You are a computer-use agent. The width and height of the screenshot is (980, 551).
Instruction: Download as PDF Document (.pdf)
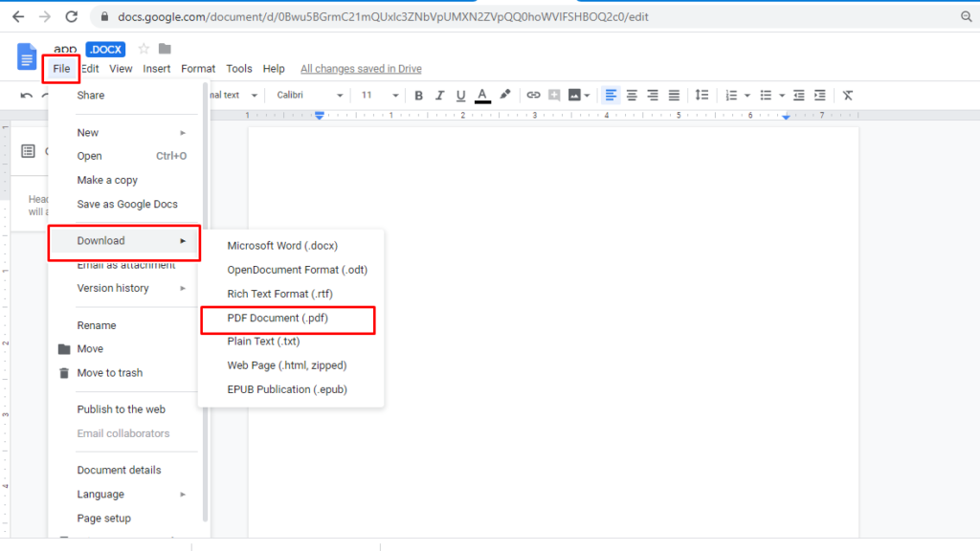pos(291,318)
